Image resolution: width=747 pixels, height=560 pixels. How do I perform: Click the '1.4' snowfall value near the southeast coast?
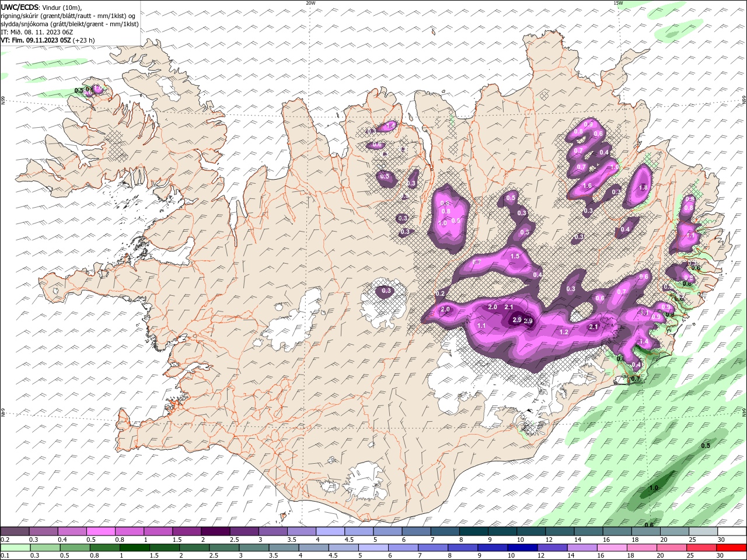pos(644,342)
